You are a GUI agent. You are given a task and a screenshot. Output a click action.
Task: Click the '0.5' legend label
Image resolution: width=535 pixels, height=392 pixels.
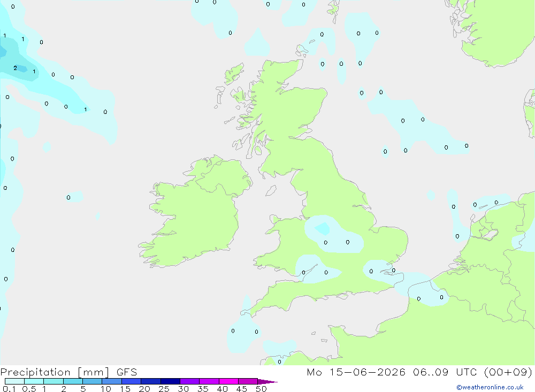pyautogui.click(x=29, y=389)
